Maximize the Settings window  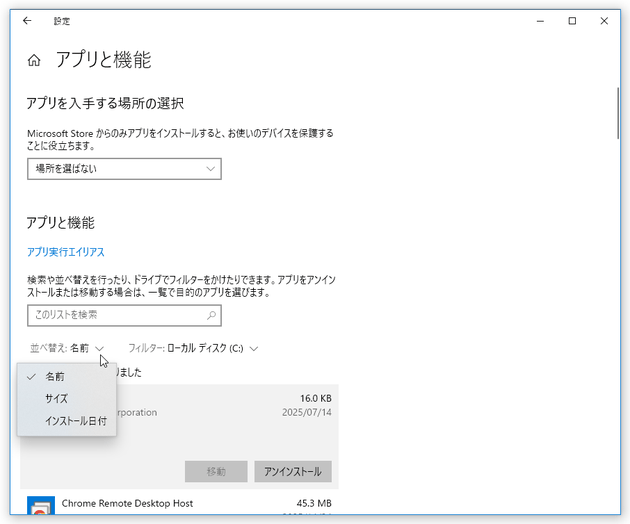click(572, 21)
